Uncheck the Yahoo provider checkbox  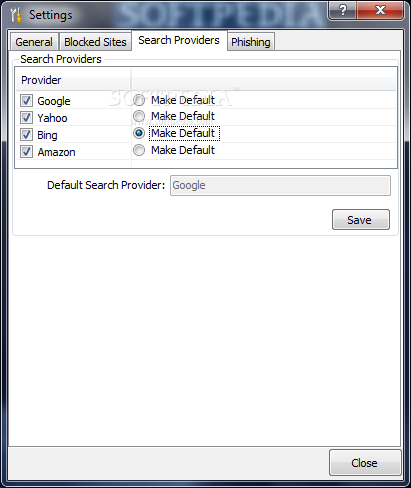click(26, 117)
